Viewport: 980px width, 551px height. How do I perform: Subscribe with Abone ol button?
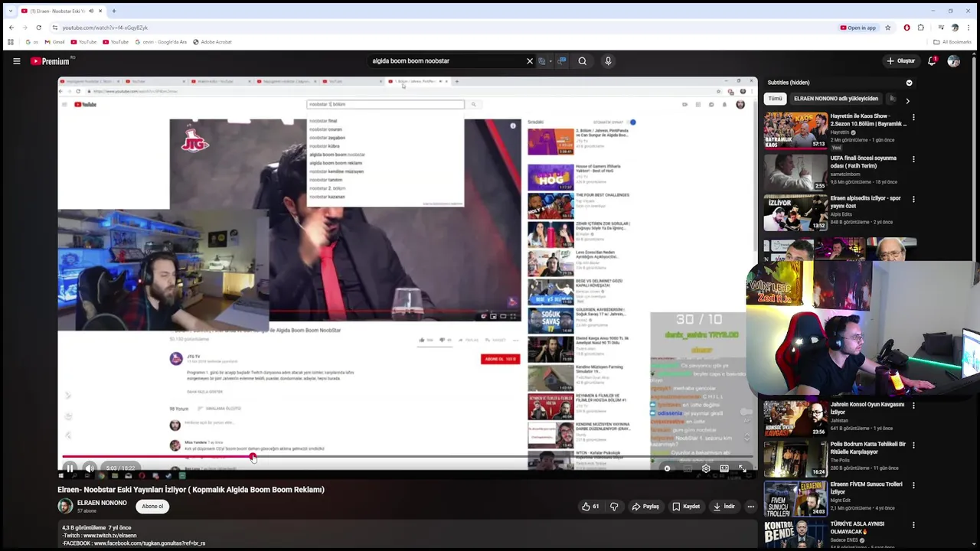click(x=152, y=507)
